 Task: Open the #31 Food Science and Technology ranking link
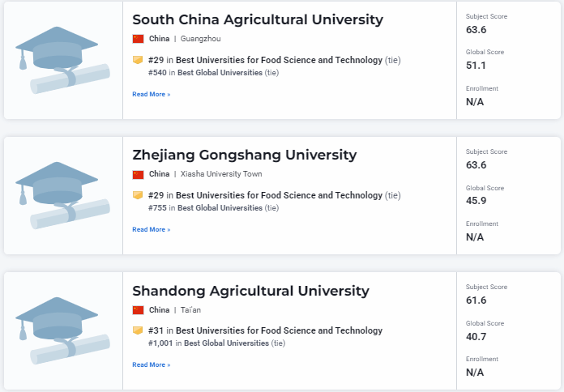(x=279, y=330)
